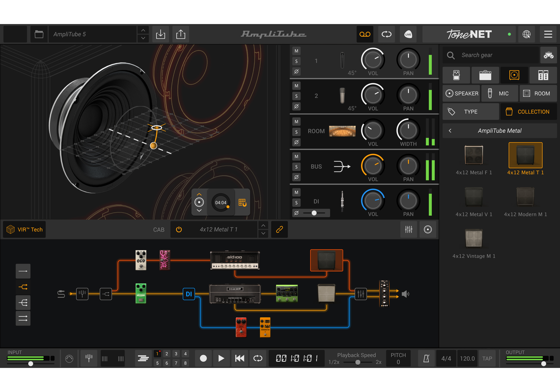Click preset up arrow next to AmpliTube 5
The width and height of the screenshot is (560, 392).
pyautogui.click(x=143, y=30)
